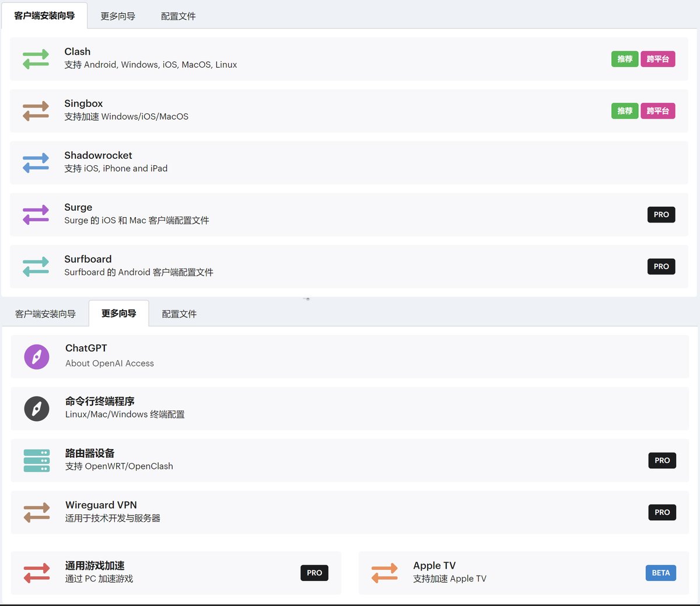Click the purple arrows icon beside Surge
Viewport: 700px width, 606px height.
click(36, 215)
